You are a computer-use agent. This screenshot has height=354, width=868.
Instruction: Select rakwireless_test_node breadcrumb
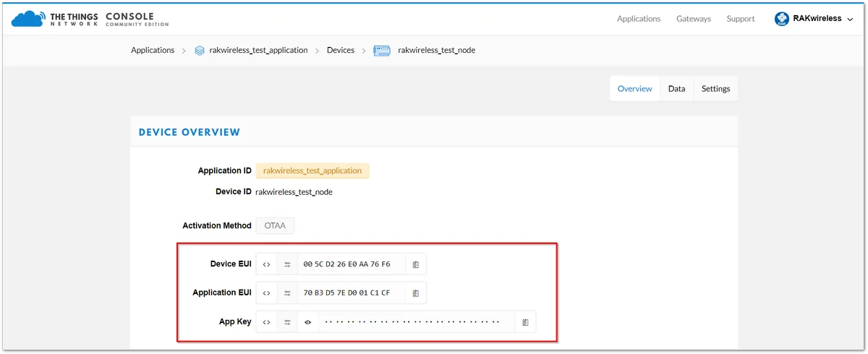pyautogui.click(x=436, y=50)
